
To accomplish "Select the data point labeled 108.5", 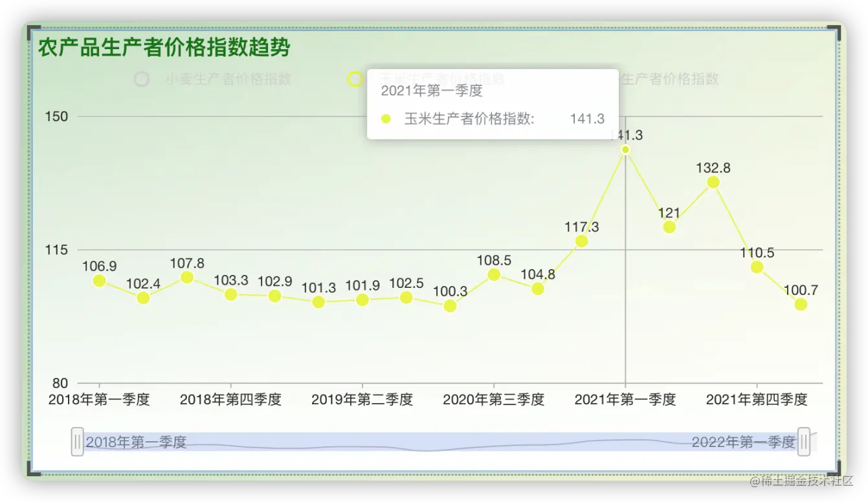I will tap(494, 274).
